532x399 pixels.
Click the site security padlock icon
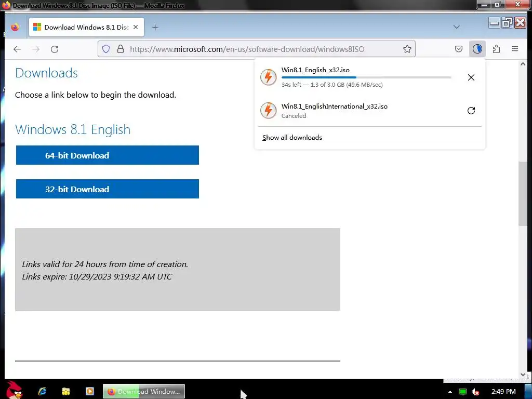121,49
